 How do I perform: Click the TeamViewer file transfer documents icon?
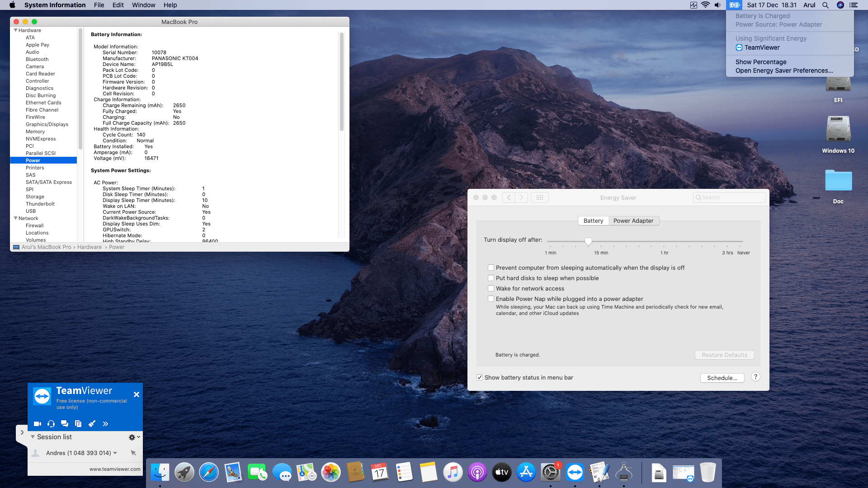[78, 424]
